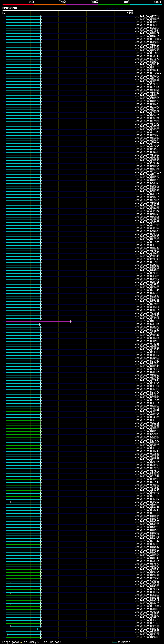
Task: Select the UniRef100_B1NYI9 label
Action: pyautogui.click(x=147, y=34)
